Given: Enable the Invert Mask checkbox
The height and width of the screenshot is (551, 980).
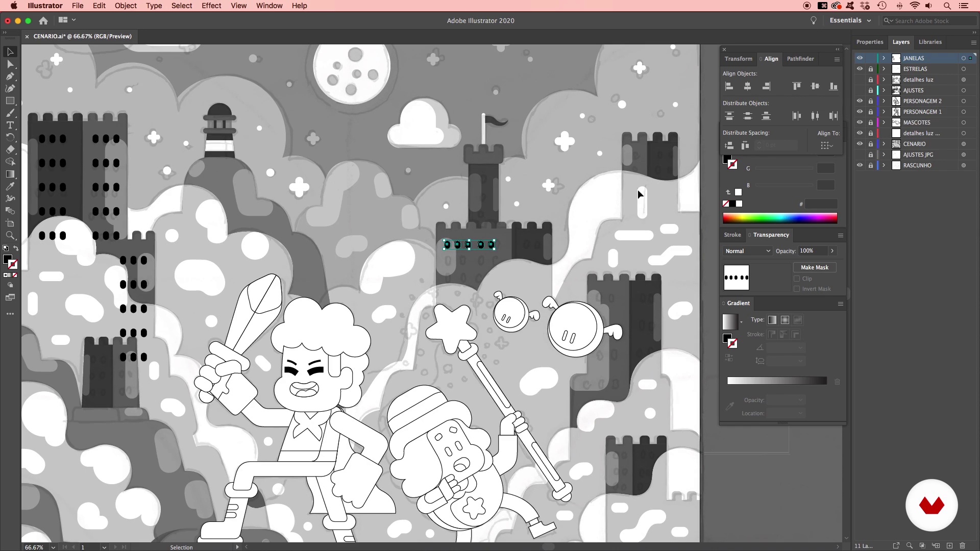Looking at the screenshot, I should pos(797,289).
